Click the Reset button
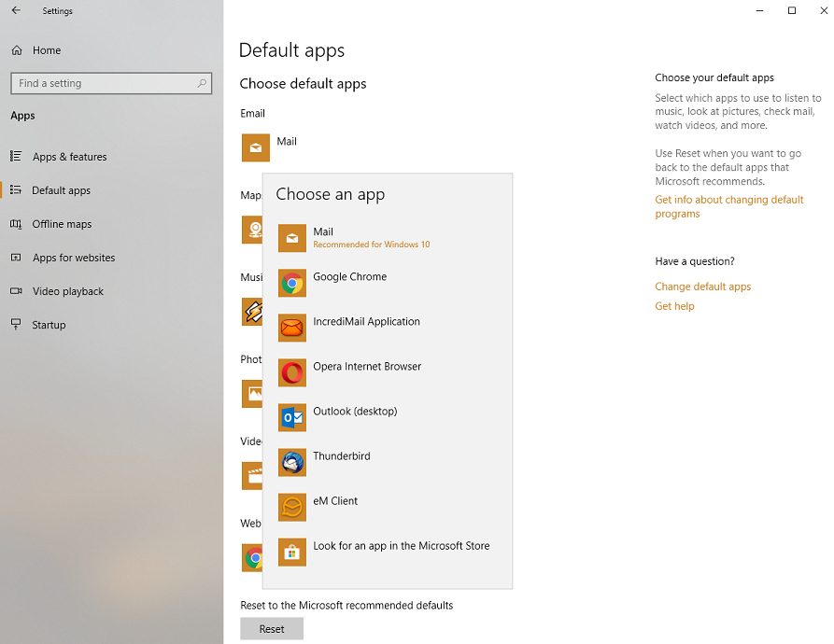 tap(272, 628)
